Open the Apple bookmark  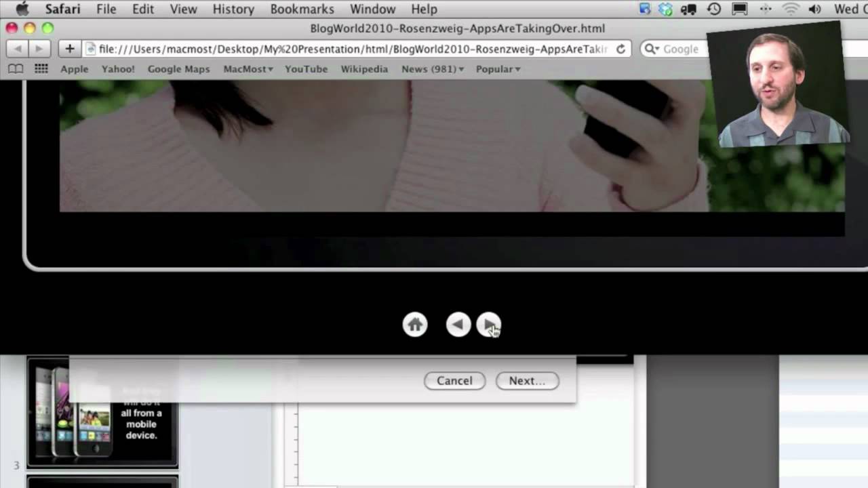coord(75,69)
